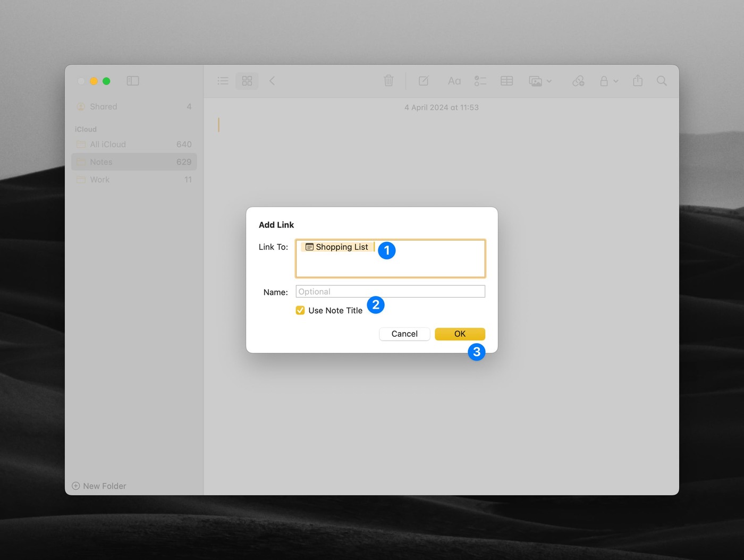Click the Optional name input field
This screenshot has height=560, width=744.
(x=390, y=291)
